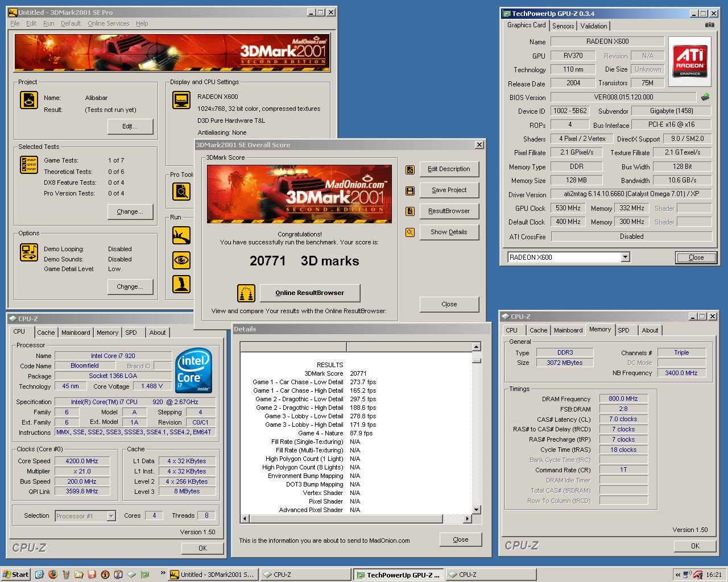
Task: Click Close button in GPU-Z window
Action: [x=696, y=257]
